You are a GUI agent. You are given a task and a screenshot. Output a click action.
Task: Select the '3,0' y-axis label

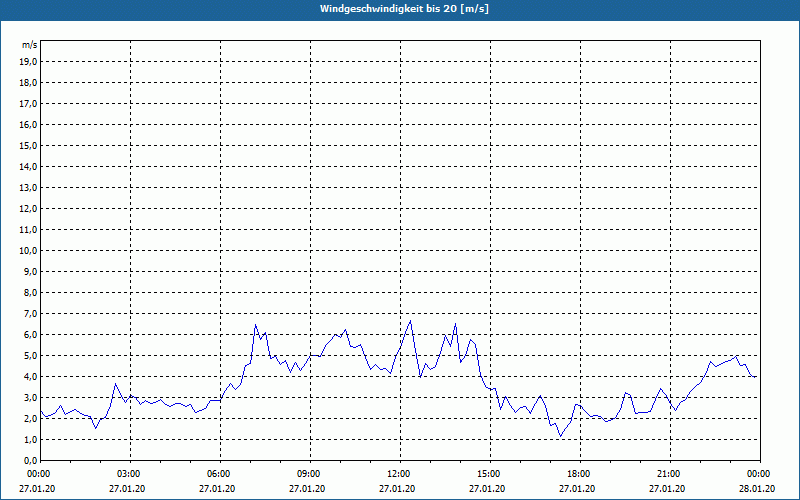tap(30, 397)
